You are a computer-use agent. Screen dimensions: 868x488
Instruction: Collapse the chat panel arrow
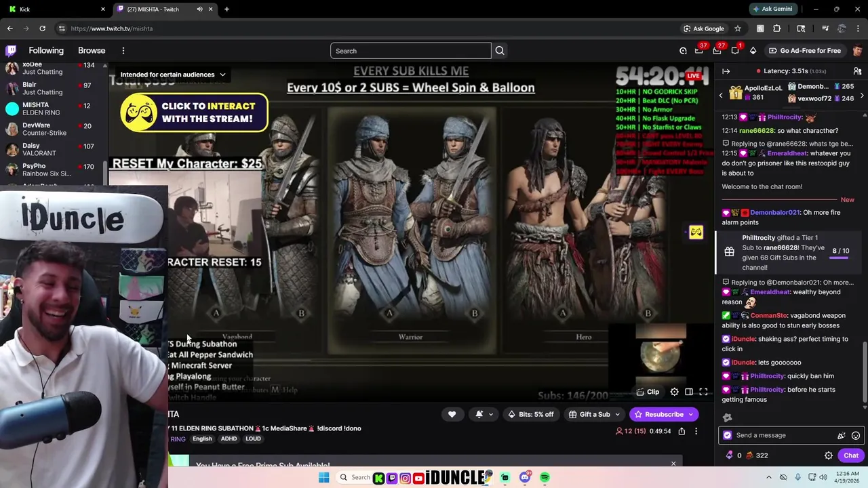(726, 71)
